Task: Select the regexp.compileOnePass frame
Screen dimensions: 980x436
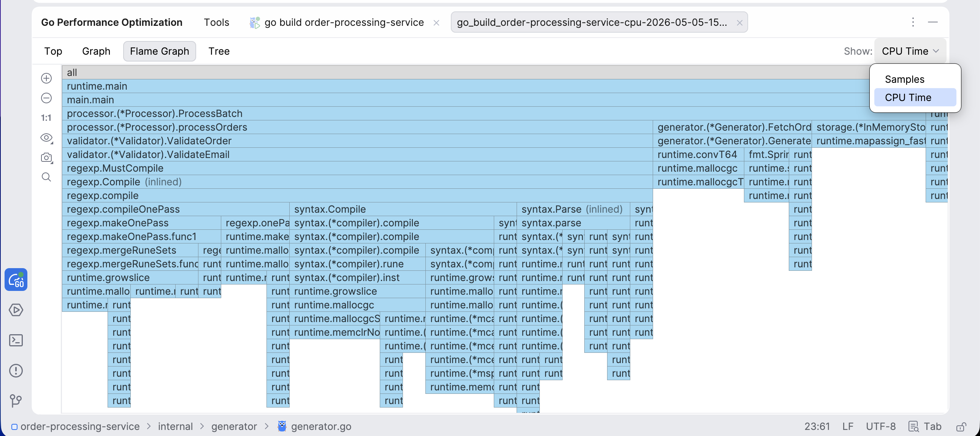Action: [x=176, y=209]
